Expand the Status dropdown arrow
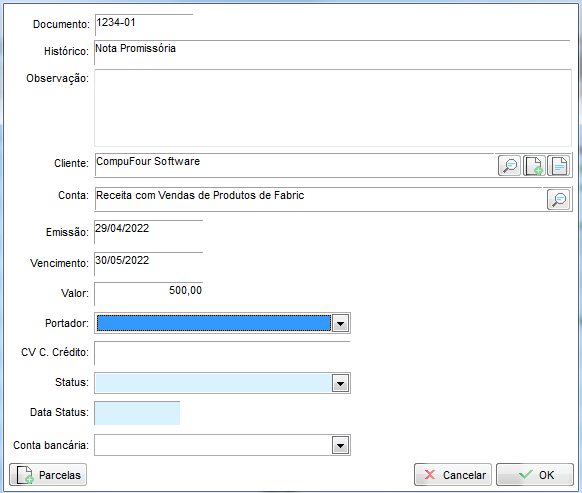This screenshot has width=582, height=493. coord(340,383)
